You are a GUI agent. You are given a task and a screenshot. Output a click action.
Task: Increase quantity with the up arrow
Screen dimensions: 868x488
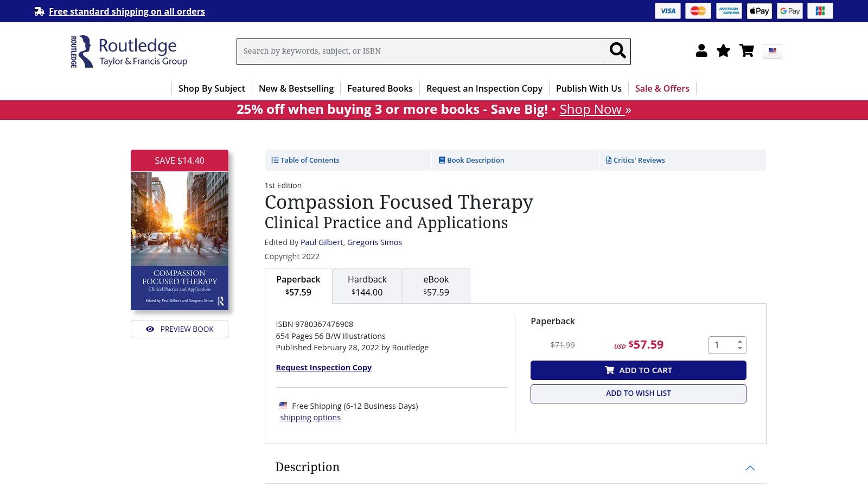(739, 342)
